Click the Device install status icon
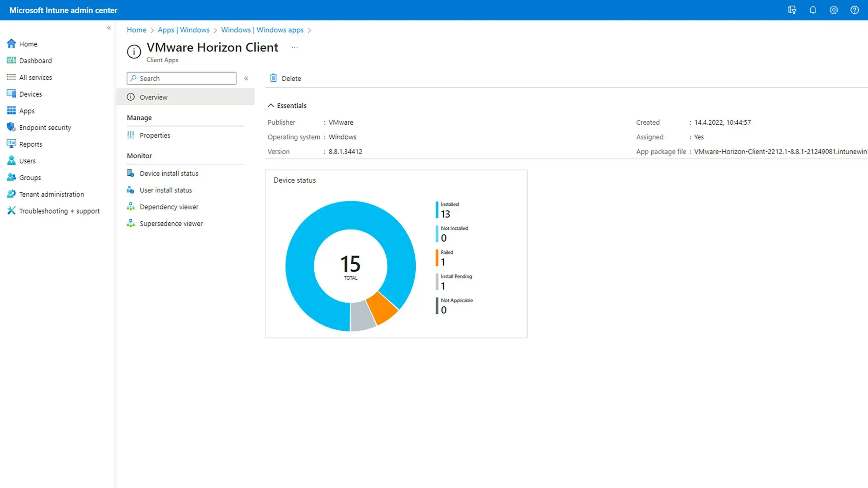 tap(131, 173)
